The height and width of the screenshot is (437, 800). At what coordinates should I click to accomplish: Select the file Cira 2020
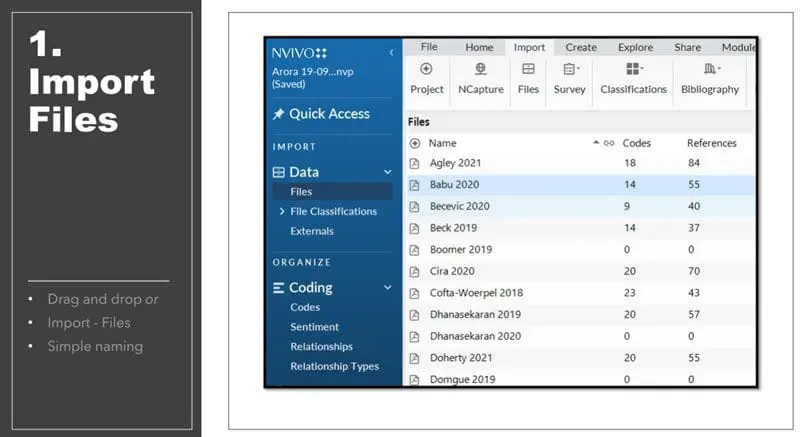[x=452, y=271]
